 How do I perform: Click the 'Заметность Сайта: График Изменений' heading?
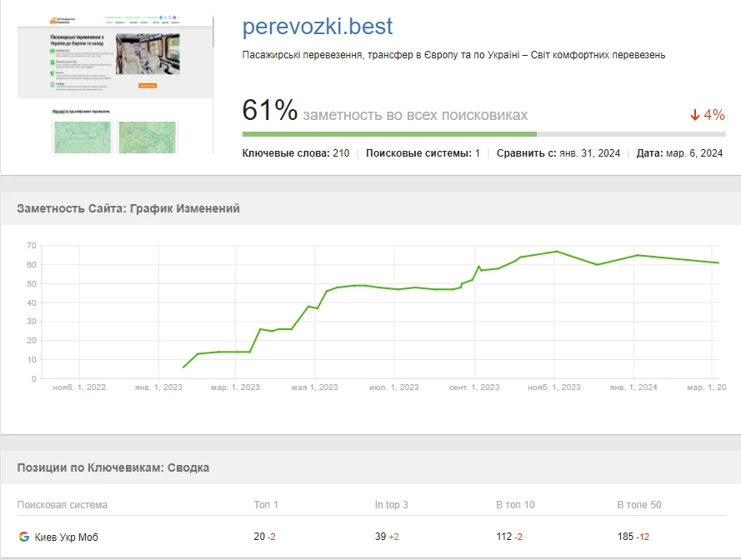click(128, 208)
